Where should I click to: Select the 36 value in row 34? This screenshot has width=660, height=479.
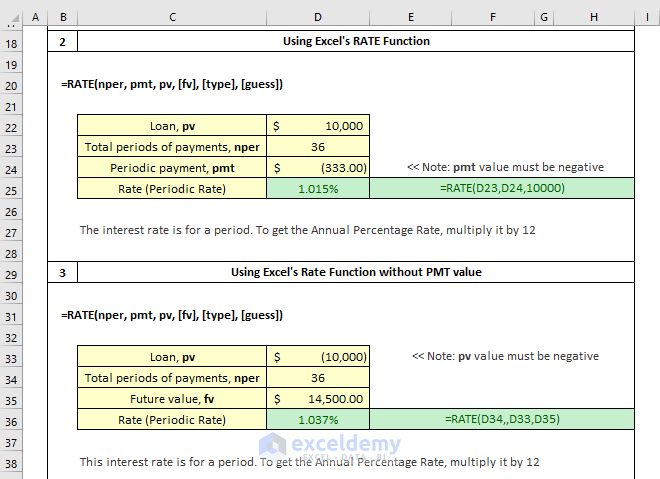(x=318, y=378)
